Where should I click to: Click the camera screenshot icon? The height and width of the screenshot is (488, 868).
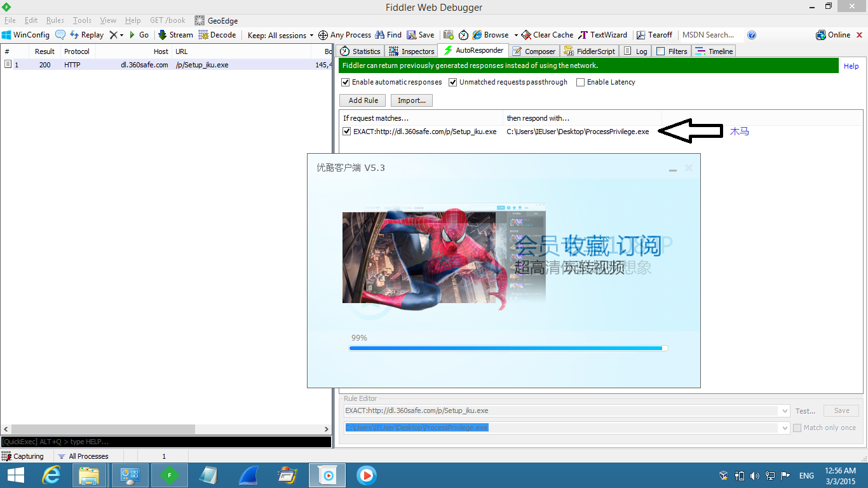[x=449, y=35]
